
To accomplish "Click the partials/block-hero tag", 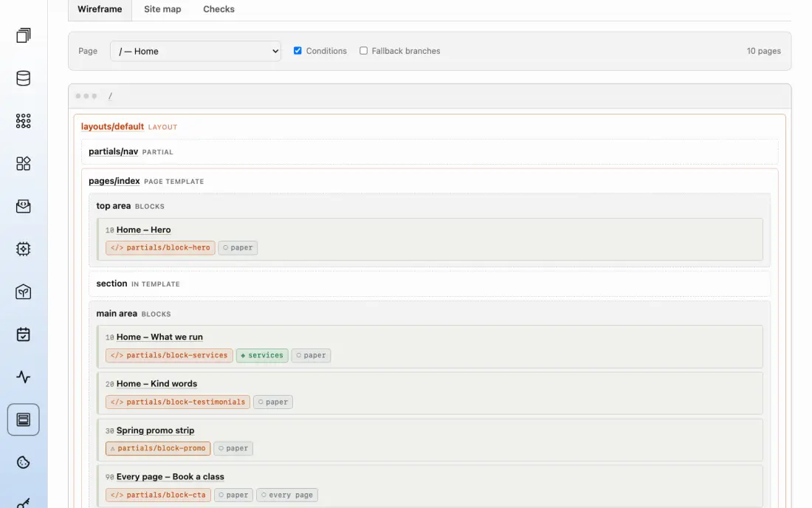I will pos(160,247).
